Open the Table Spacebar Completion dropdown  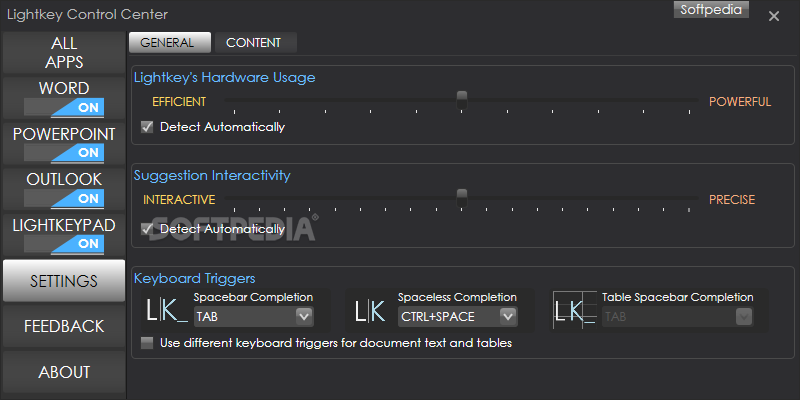click(x=677, y=317)
